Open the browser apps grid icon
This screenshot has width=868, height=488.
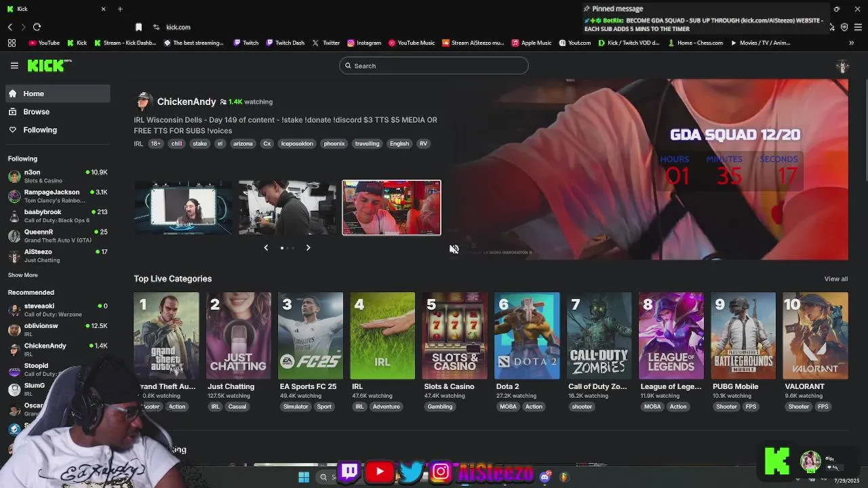(x=12, y=43)
